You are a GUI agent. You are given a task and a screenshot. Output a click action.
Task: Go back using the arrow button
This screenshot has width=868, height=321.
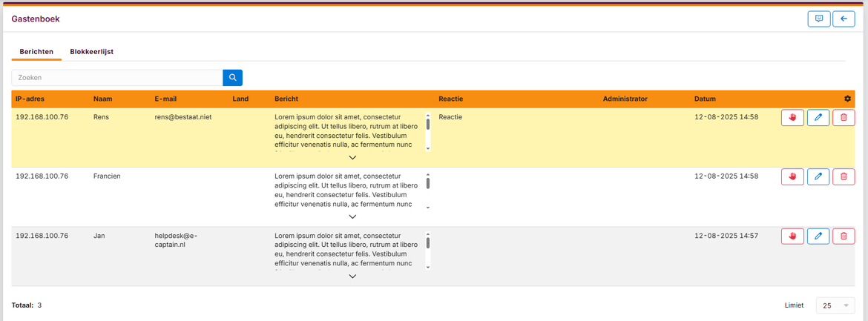[x=844, y=19]
